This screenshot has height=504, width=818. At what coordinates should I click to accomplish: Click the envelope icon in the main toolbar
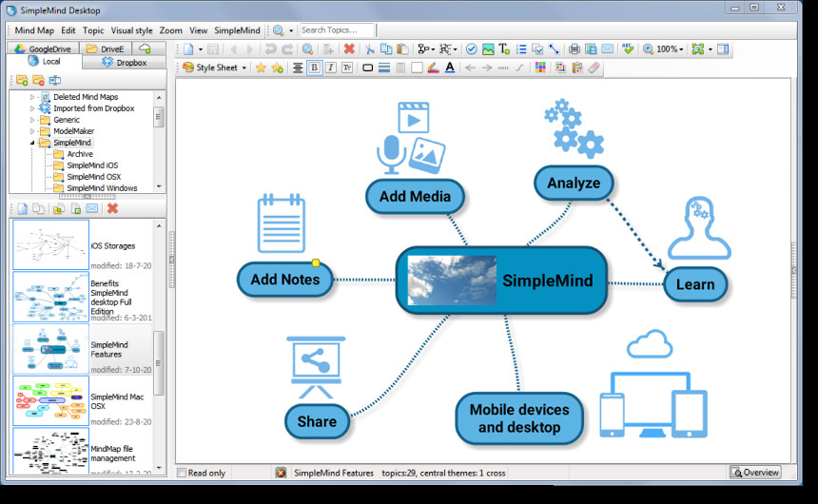[x=608, y=49]
